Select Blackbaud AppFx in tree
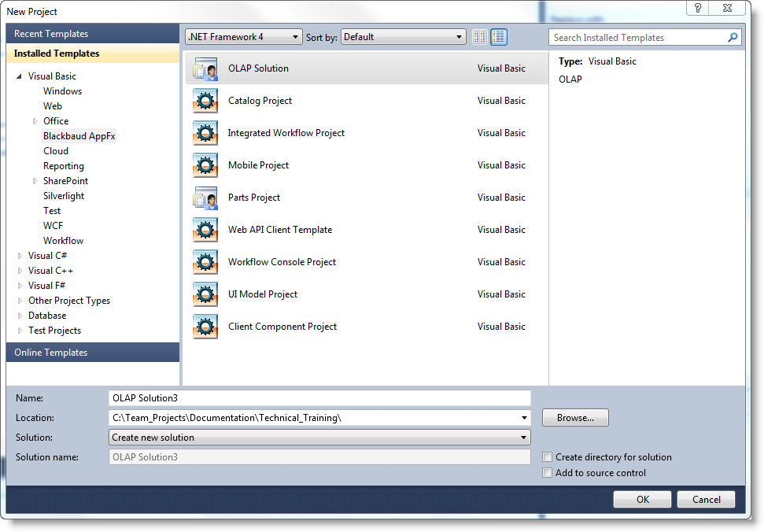This screenshot has width=764, height=532. [x=79, y=136]
